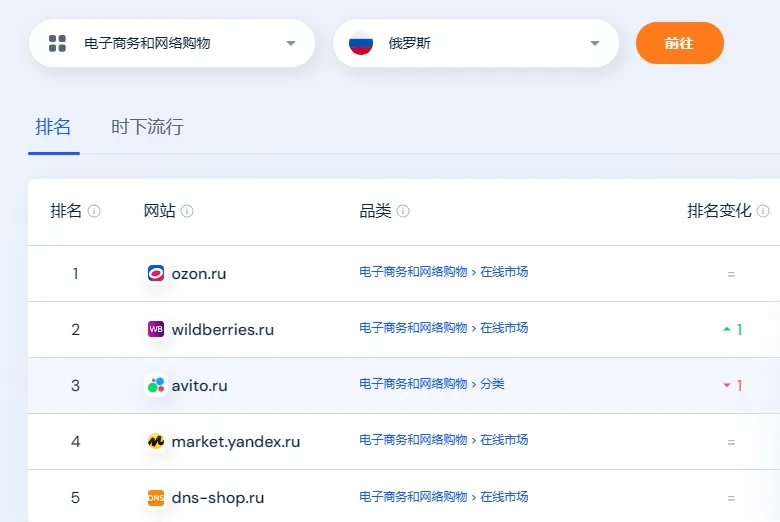Viewport: 780px width, 522px height.
Task: Switch to the 时下流行 tab
Action: point(147,127)
